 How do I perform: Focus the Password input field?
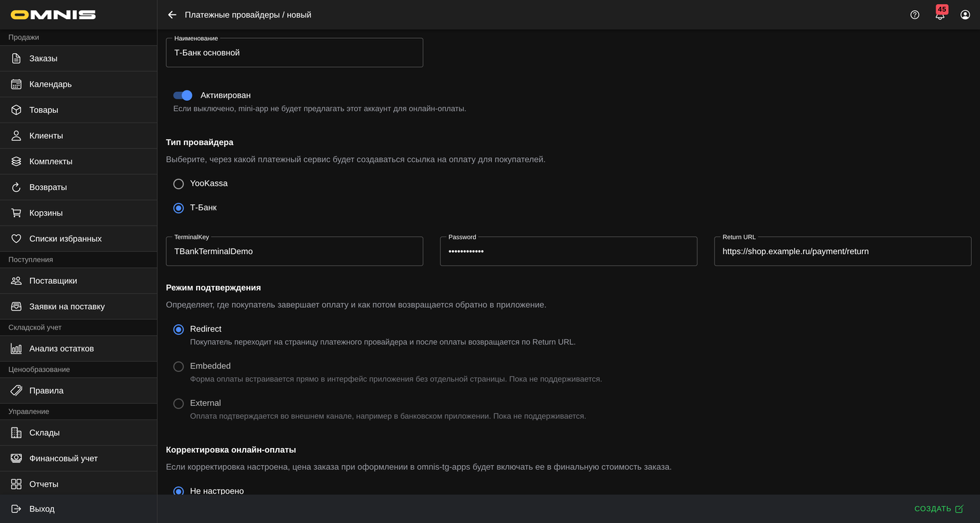coord(568,251)
